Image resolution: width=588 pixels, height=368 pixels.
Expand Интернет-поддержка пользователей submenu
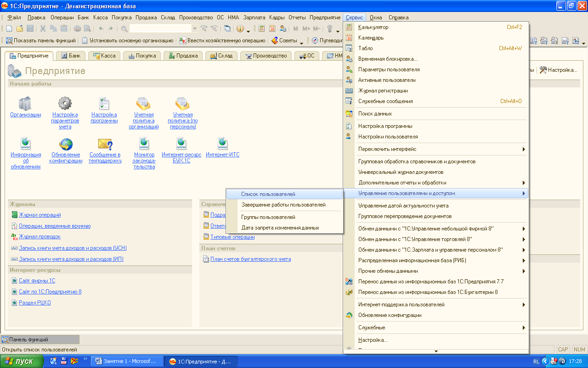point(436,305)
